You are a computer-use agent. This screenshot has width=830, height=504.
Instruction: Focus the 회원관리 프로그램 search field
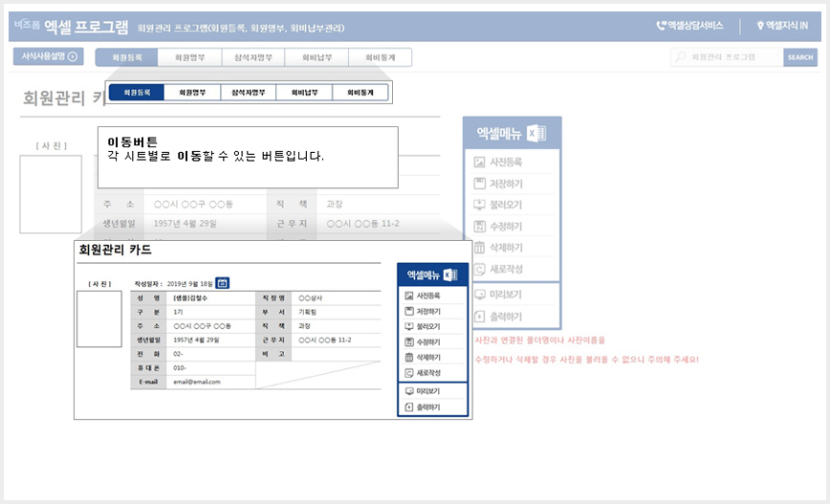pos(728,57)
